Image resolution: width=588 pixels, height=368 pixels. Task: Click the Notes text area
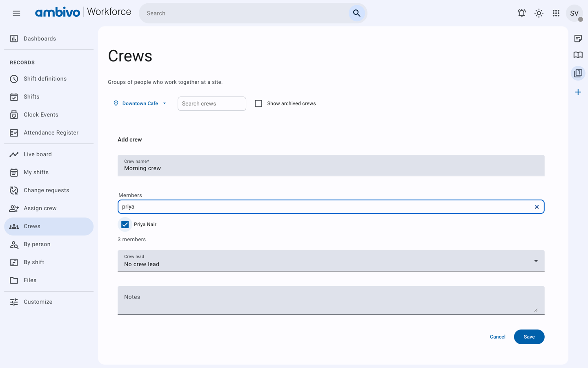click(x=331, y=300)
